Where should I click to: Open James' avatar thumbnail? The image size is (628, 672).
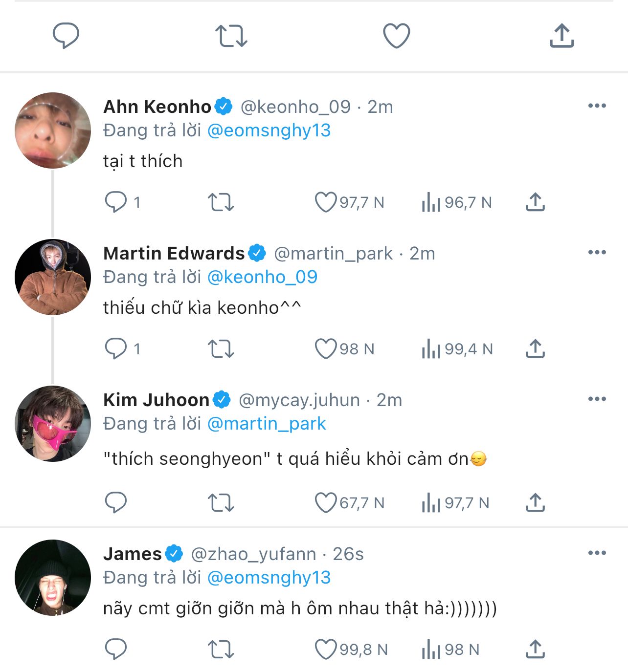point(53,578)
